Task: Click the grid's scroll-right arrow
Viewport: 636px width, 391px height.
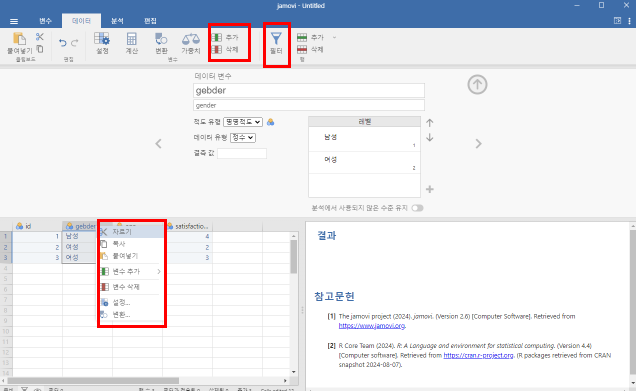Action: [285, 380]
